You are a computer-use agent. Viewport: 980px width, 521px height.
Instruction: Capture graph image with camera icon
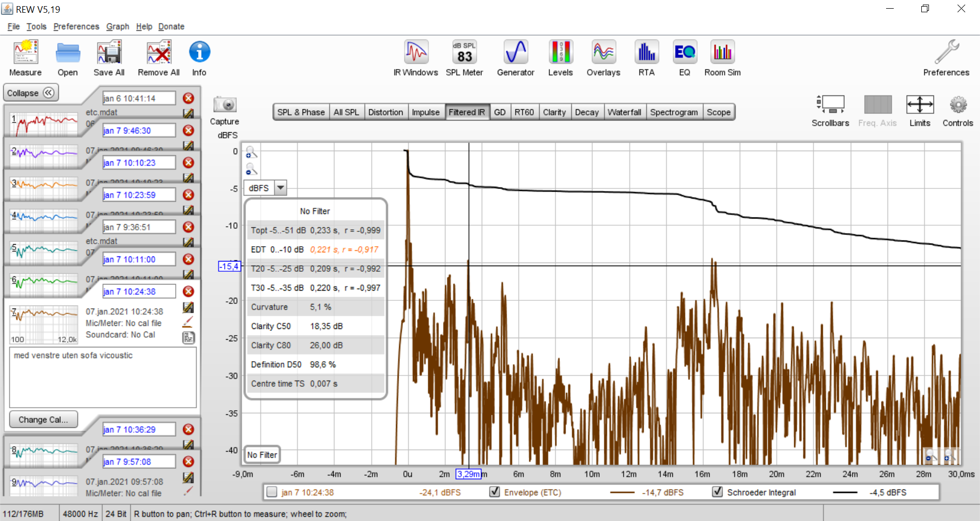[225, 105]
